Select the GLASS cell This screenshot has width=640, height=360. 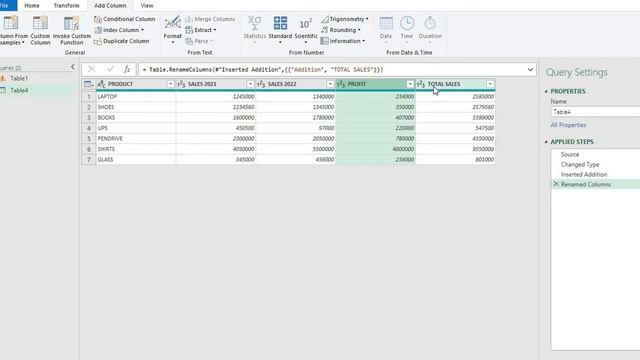tap(136, 160)
